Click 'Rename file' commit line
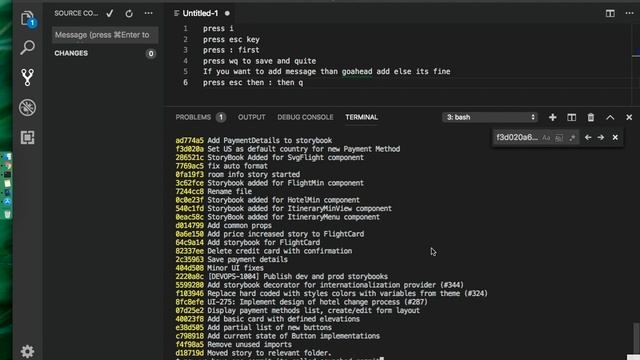 tap(229, 191)
